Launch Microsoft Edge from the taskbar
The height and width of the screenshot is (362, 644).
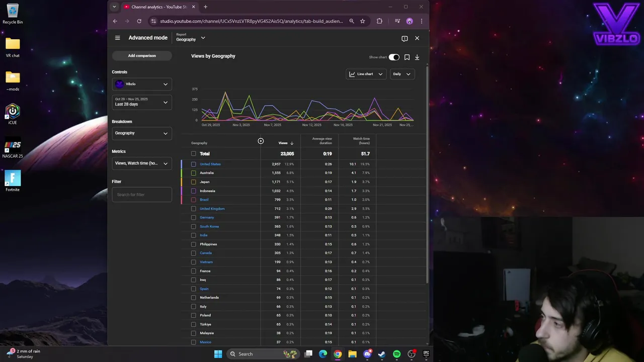click(323, 354)
